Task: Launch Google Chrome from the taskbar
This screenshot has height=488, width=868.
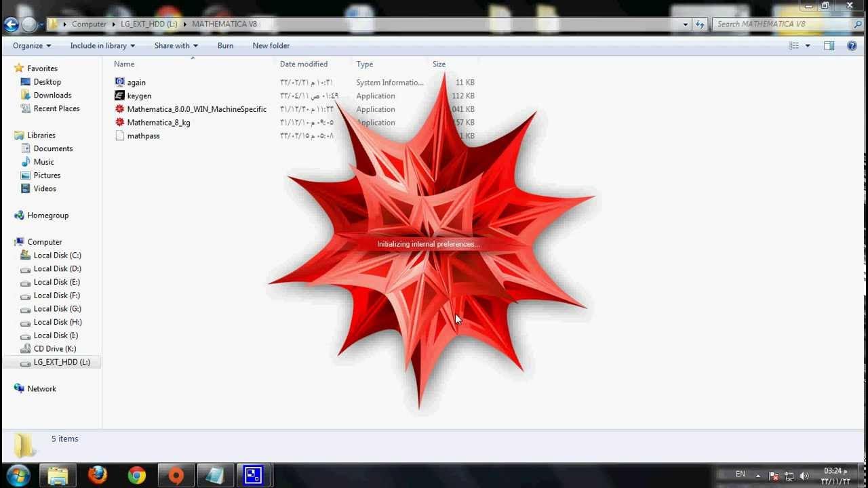Action: (x=137, y=476)
